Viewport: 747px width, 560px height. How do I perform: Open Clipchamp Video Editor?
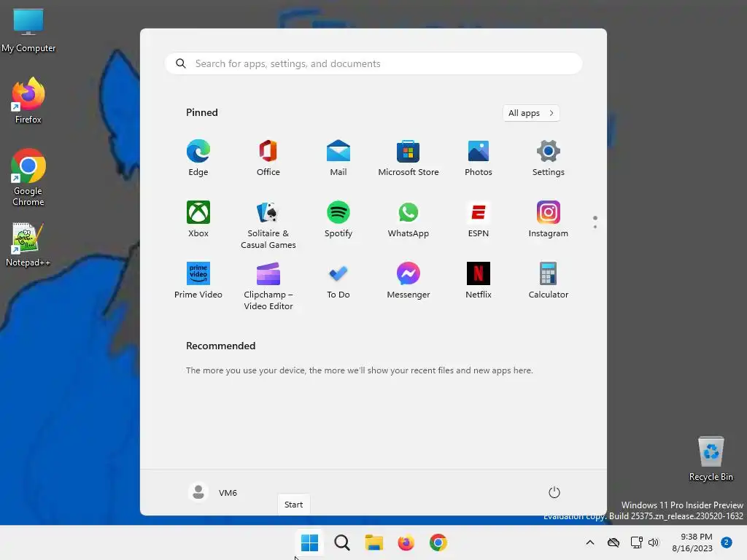coord(268,286)
